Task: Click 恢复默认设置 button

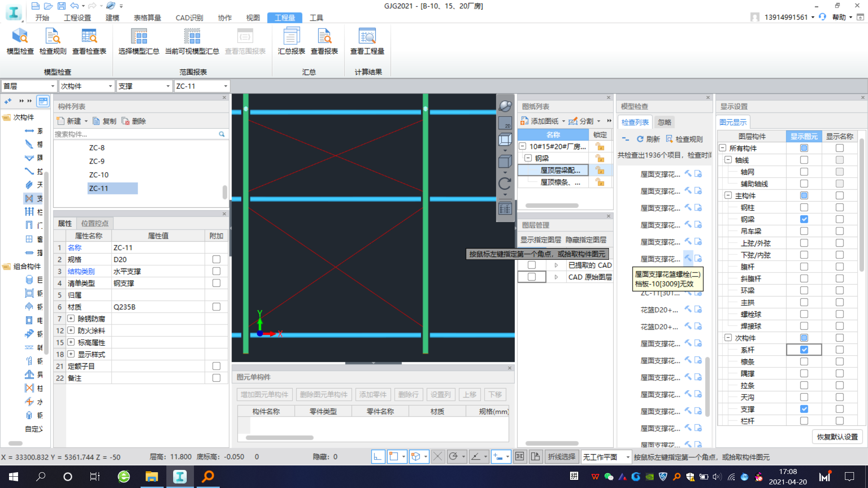Action: (837, 437)
